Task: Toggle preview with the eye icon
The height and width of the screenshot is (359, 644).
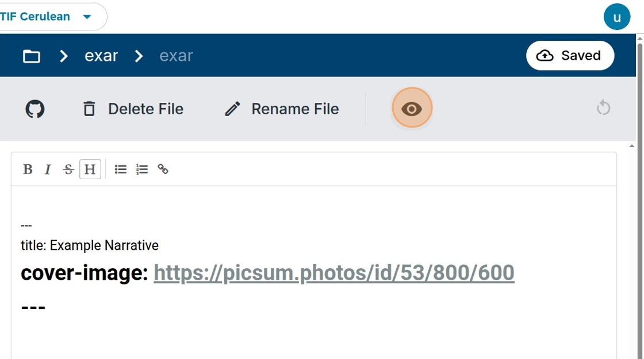Action: [x=412, y=109]
